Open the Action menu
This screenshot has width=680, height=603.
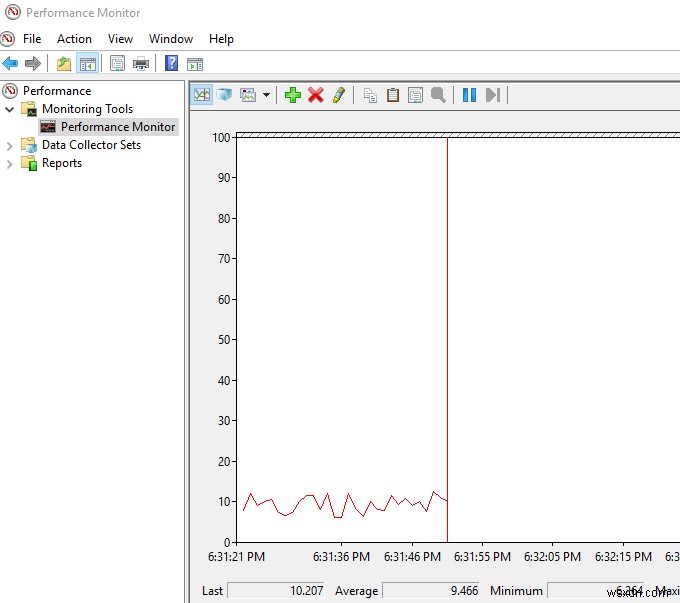tap(74, 39)
